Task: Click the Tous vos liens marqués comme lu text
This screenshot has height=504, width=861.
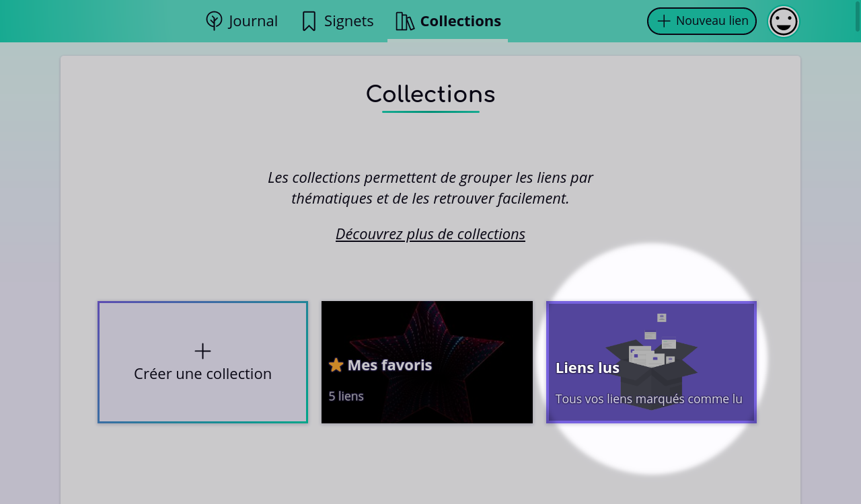Action: (648, 398)
